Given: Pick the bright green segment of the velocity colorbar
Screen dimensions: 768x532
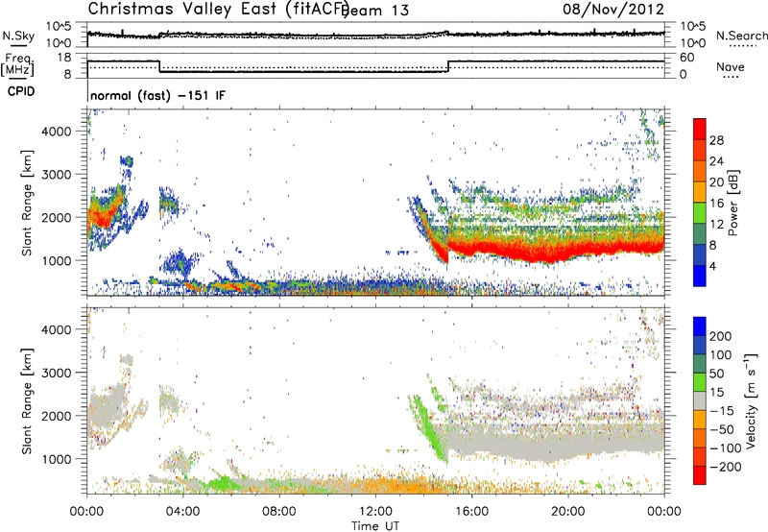Looking at the screenshot, I should coord(700,382).
